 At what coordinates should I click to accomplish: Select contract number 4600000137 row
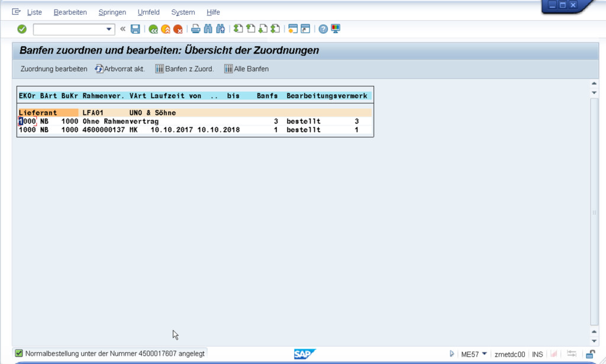point(195,130)
